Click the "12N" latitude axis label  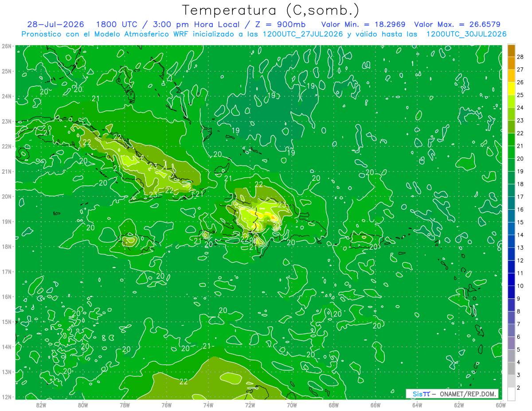coord(6,397)
